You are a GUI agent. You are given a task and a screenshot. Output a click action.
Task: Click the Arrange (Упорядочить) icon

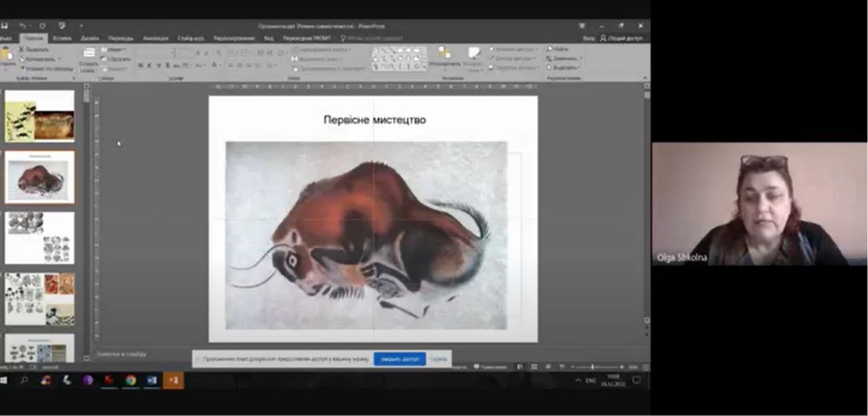[445, 54]
